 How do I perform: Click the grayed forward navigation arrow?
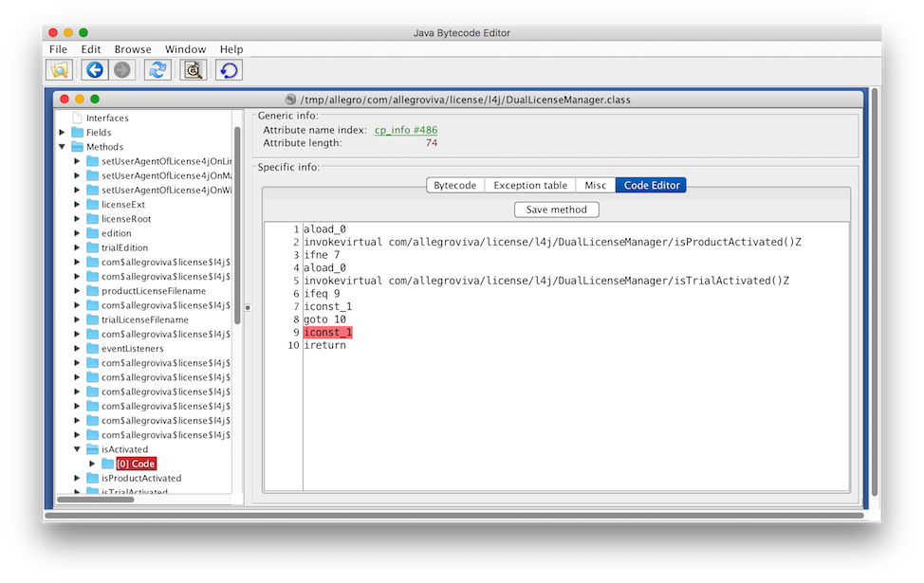[x=122, y=70]
